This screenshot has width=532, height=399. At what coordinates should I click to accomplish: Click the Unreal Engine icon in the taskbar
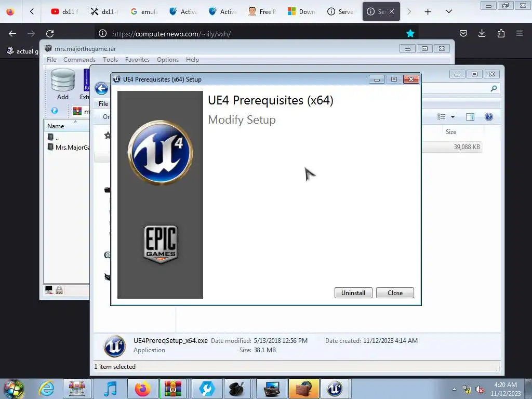[334, 389]
